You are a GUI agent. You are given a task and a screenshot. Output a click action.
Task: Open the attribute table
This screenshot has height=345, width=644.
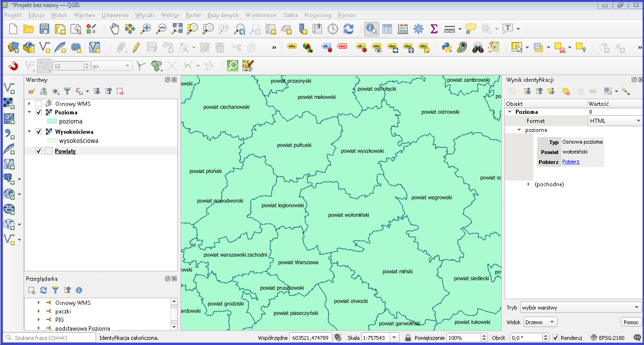tap(387, 29)
